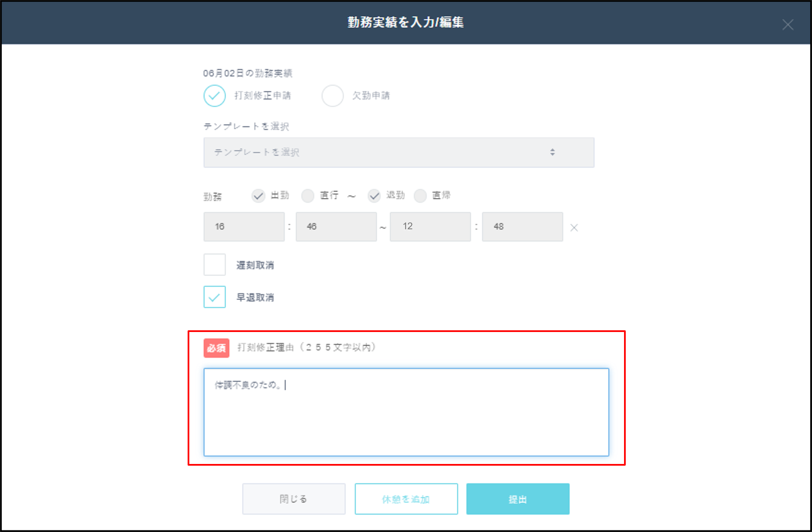Click the checkmark inside the 退勤 checkbox
812x532 pixels.
coord(374,196)
